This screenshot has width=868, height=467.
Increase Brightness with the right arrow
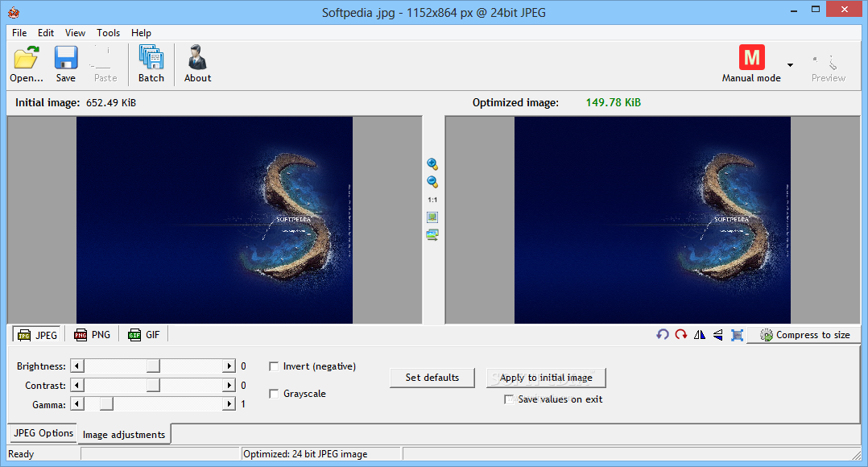coord(229,366)
